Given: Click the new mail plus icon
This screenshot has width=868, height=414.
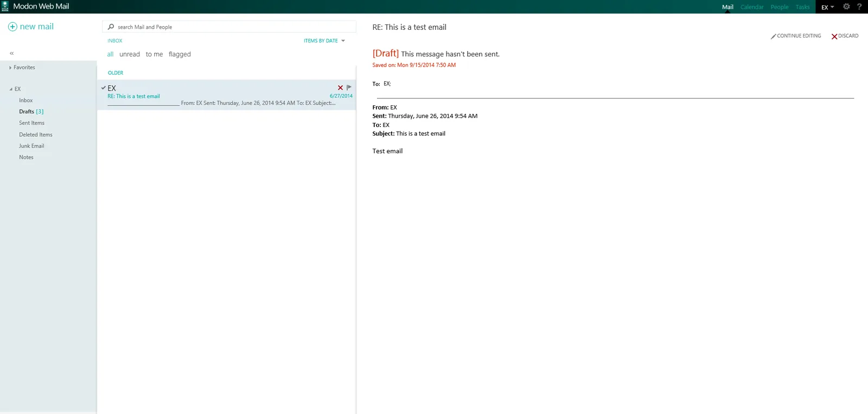Looking at the screenshot, I should coord(12,27).
